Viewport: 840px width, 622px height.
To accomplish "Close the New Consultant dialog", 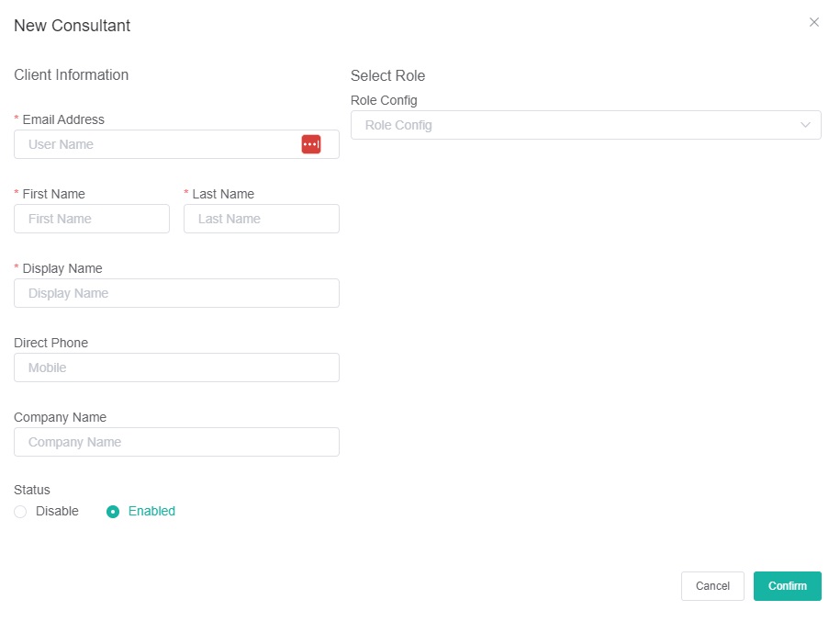I will (x=813, y=22).
